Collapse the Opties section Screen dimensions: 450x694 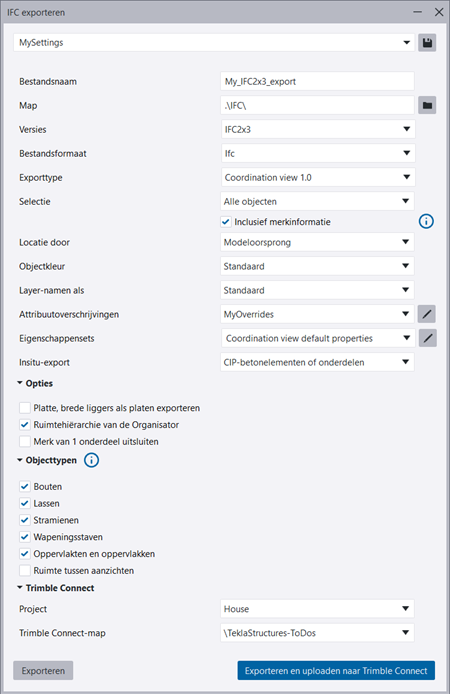(x=20, y=383)
